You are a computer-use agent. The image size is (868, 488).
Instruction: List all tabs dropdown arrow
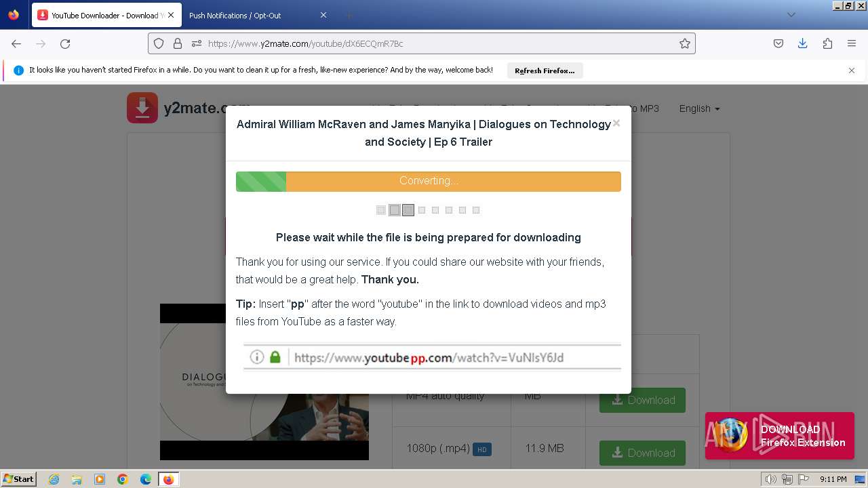point(791,15)
